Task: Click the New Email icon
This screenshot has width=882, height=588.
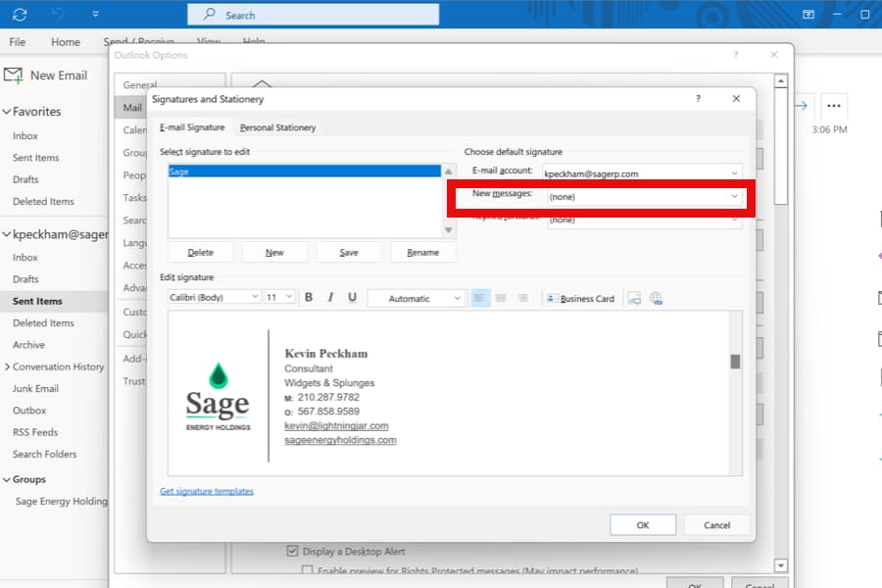Action: click(x=14, y=74)
